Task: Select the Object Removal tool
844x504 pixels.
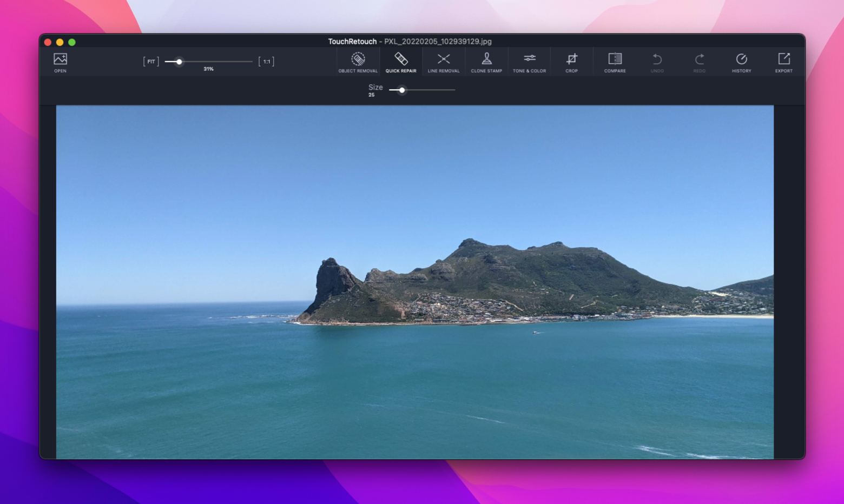Action: [358, 61]
